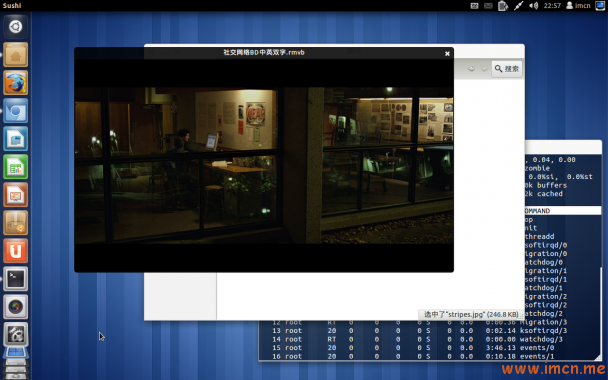Viewport: 608px width, 380px height.
Task: Launch Firefox from the launcher
Action: pyautogui.click(x=16, y=83)
